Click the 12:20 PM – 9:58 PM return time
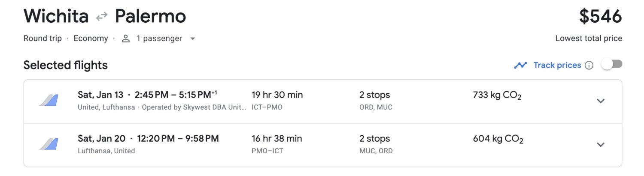 click(x=178, y=138)
